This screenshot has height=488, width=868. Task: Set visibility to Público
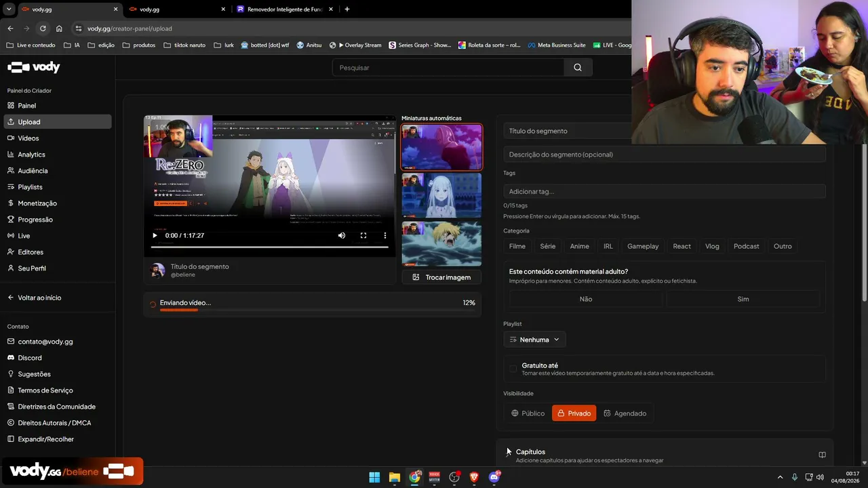click(528, 413)
